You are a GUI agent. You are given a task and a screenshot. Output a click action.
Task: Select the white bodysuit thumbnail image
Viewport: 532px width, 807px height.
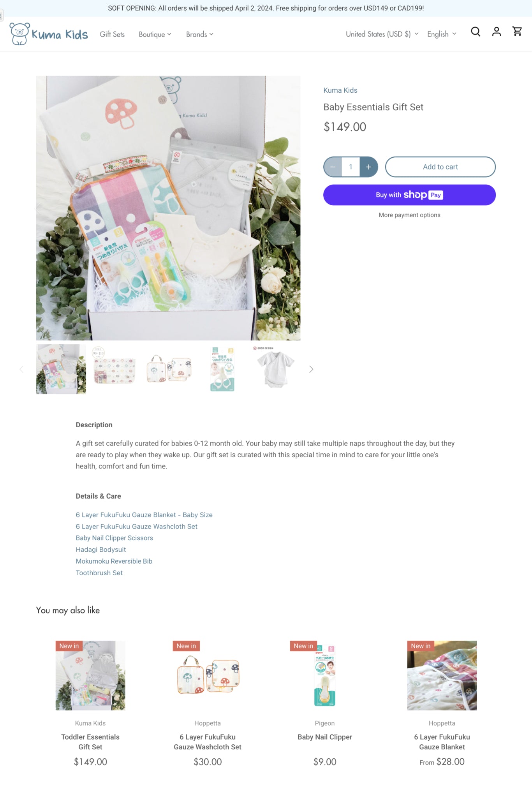(276, 369)
